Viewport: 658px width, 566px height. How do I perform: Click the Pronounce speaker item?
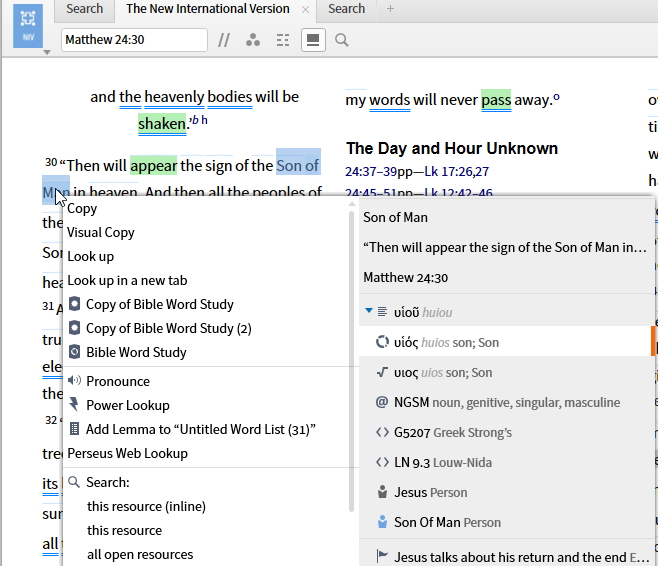118,381
